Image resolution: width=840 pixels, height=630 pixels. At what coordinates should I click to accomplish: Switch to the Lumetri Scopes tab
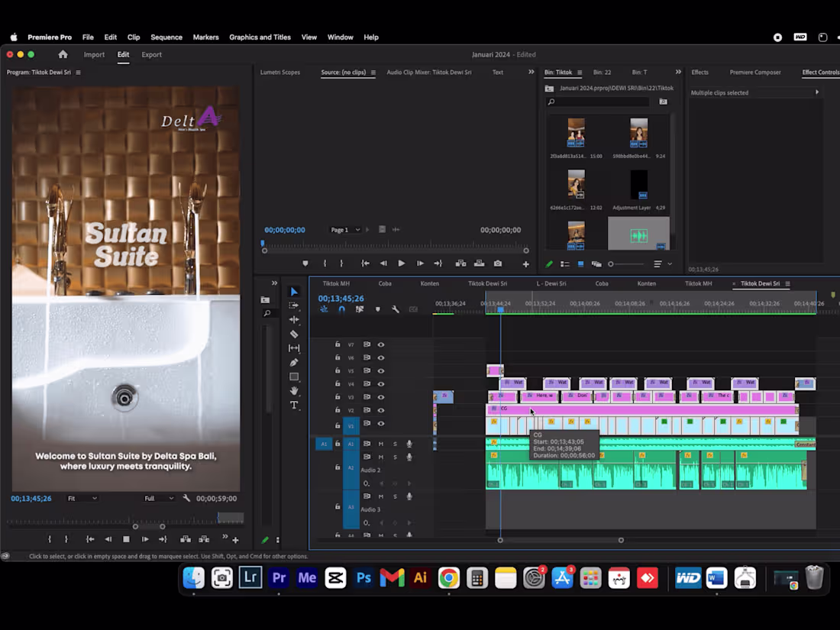tap(280, 73)
